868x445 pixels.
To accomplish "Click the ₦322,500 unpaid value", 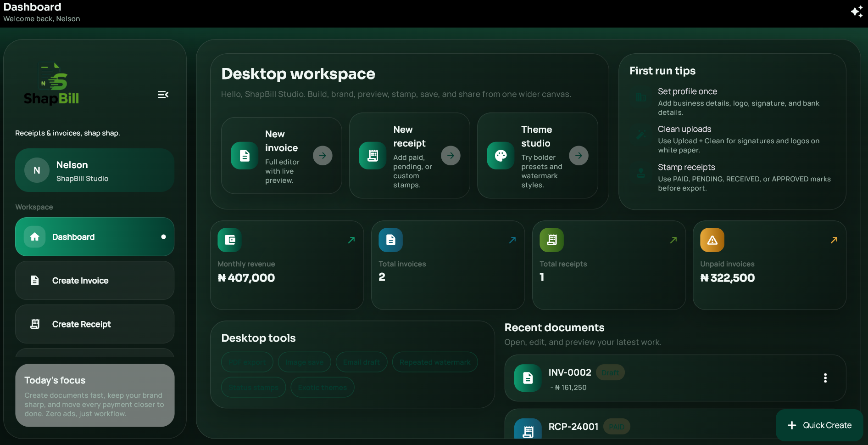I will (x=728, y=278).
